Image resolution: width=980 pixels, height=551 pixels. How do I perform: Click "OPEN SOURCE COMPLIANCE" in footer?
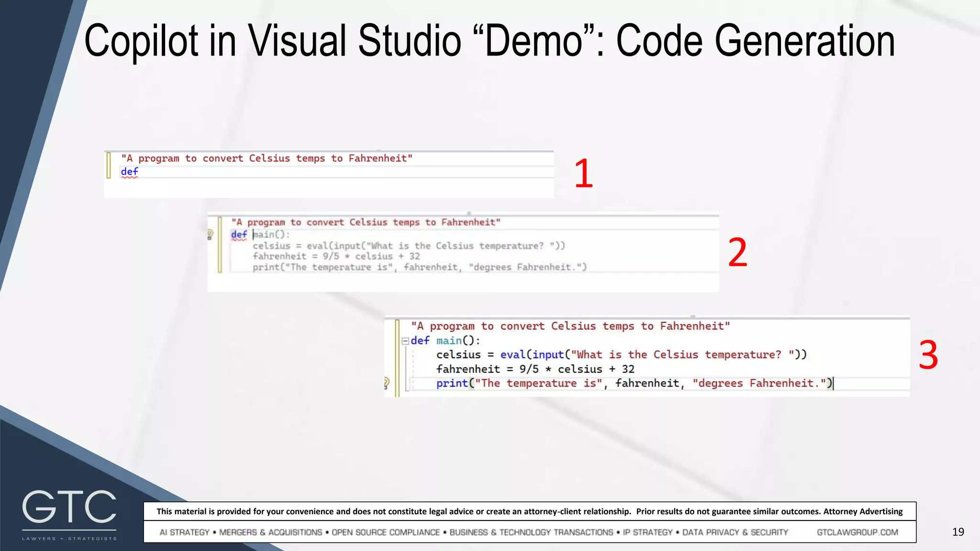tap(386, 532)
